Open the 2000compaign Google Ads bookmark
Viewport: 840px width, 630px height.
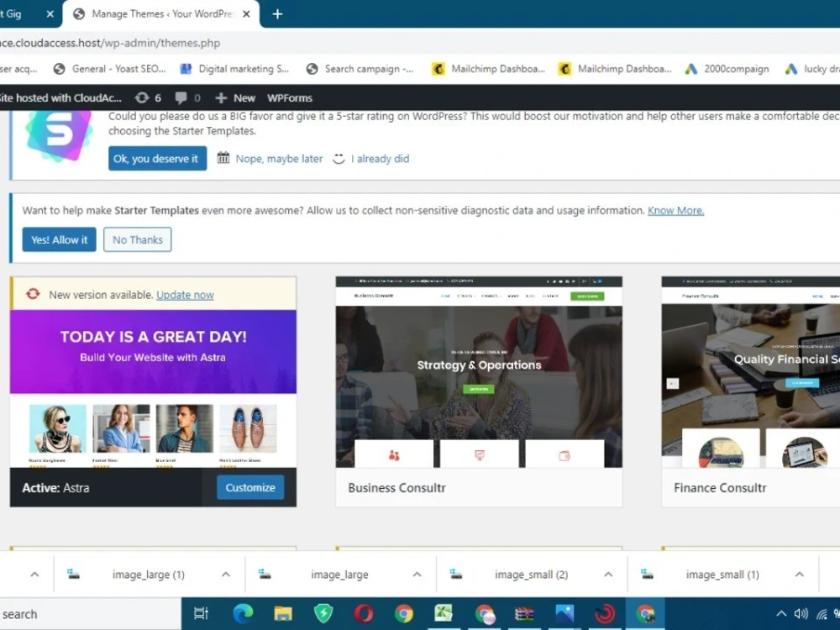[x=727, y=69]
